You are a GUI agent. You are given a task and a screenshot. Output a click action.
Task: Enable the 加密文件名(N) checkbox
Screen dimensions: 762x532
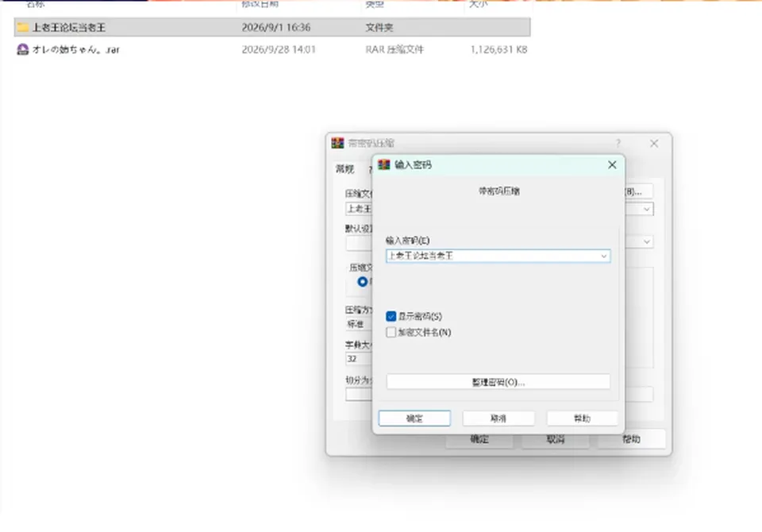[391, 332]
